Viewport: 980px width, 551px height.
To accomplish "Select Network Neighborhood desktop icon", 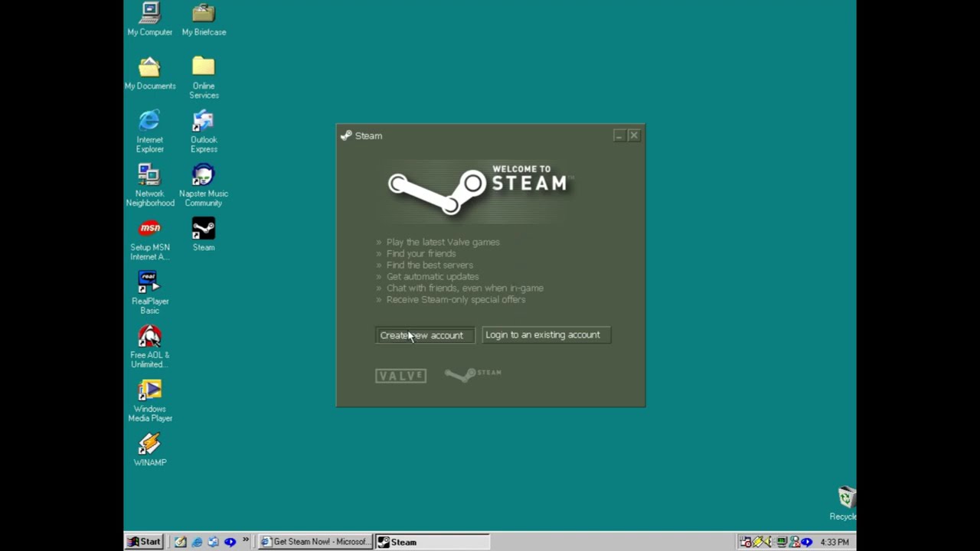I will click(x=150, y=185).
